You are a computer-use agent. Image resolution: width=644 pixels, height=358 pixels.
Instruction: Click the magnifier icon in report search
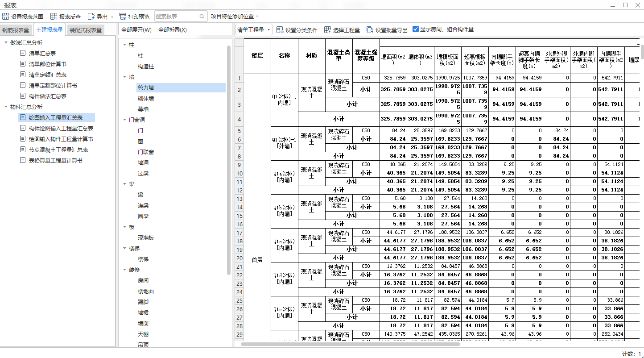(202, 17)
